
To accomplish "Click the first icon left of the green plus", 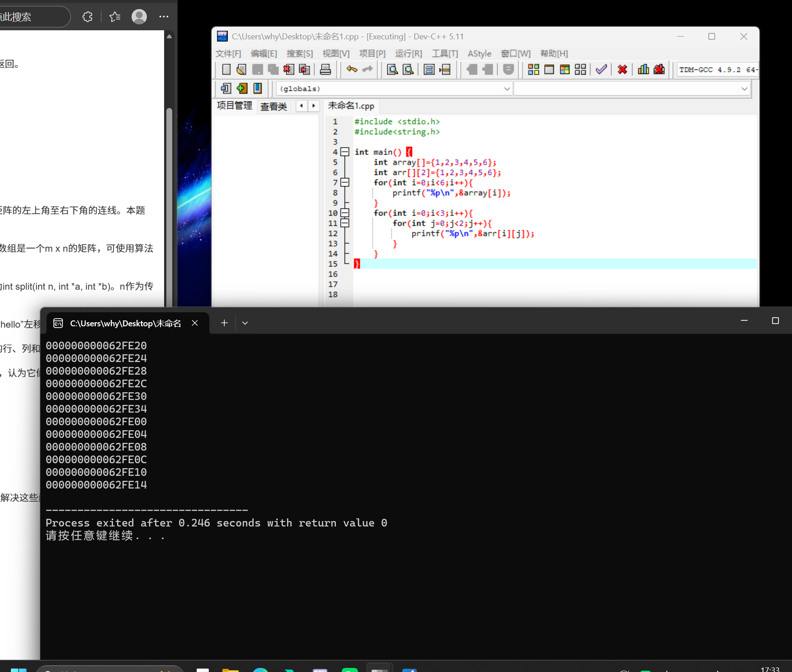I will click(x=226, y=88).
